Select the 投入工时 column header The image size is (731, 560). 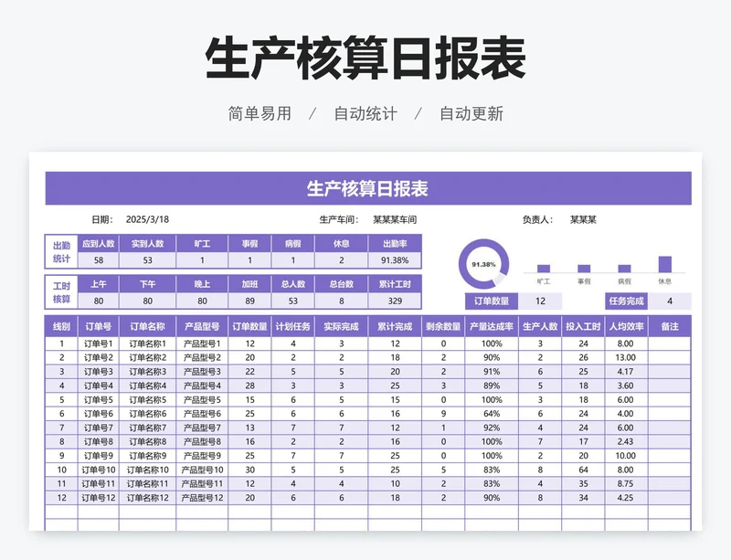pos(583,326)
